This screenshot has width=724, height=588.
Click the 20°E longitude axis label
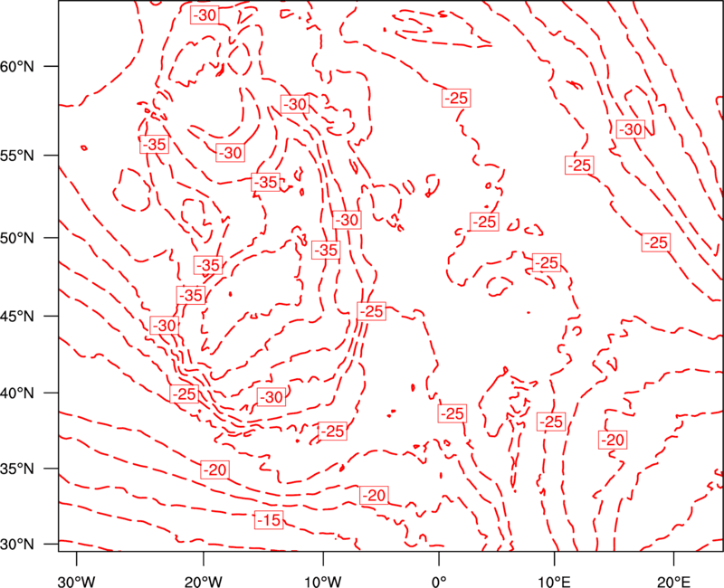click(673, 581)
